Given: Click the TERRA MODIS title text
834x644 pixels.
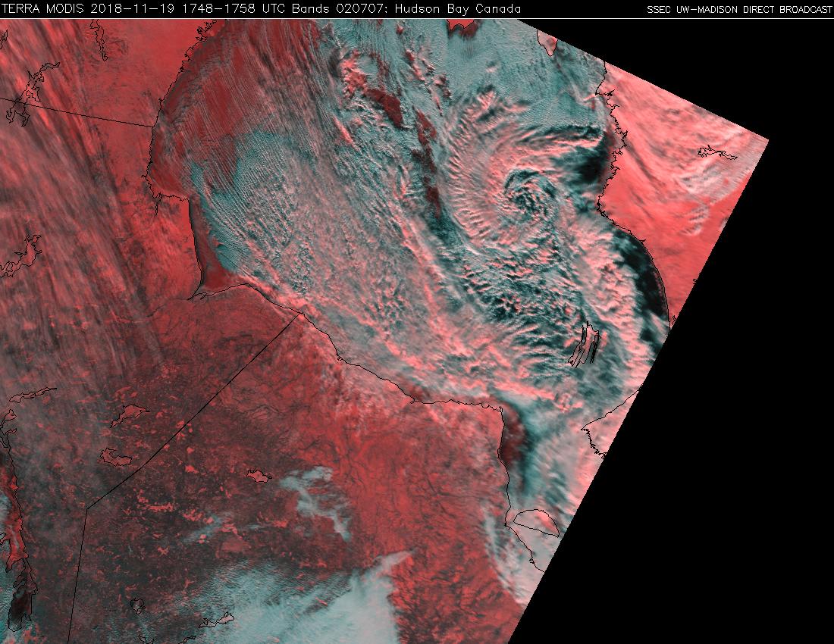Looking at the screenshot, I should [43, 9].
